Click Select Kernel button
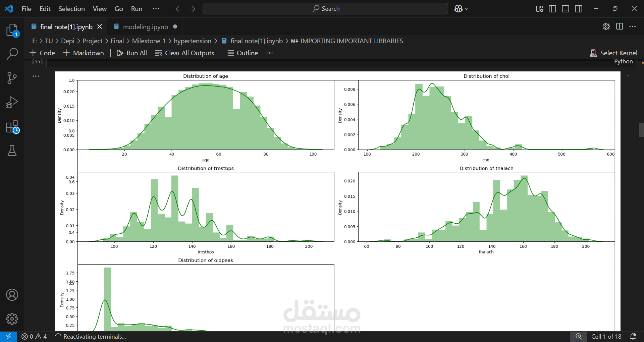Viewport: 644px width, 342px height. (614, 53)
